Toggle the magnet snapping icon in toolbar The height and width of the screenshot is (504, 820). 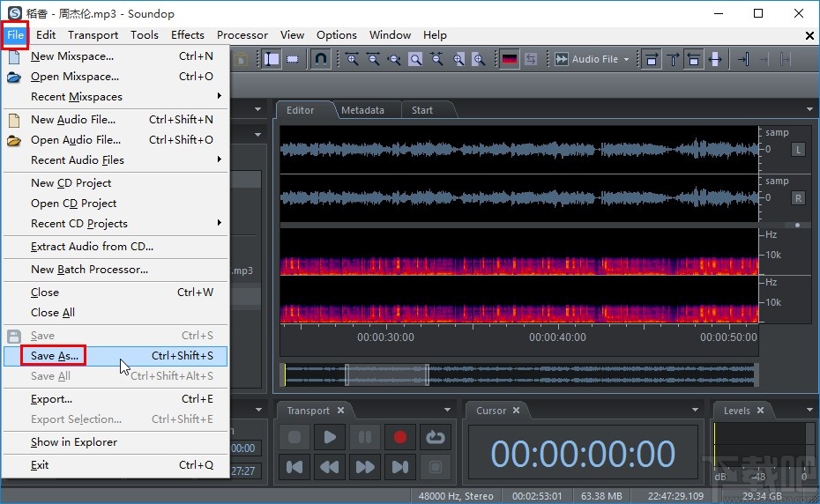[321, 59]
